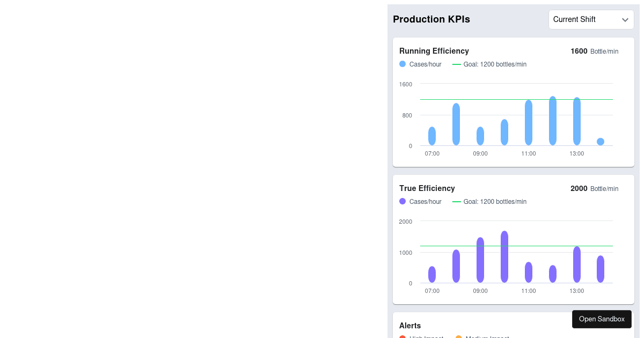Click the small blue dot after 13:00
Image resolution: width=644 pixels, height=338 pixels.
pos(601,142)
